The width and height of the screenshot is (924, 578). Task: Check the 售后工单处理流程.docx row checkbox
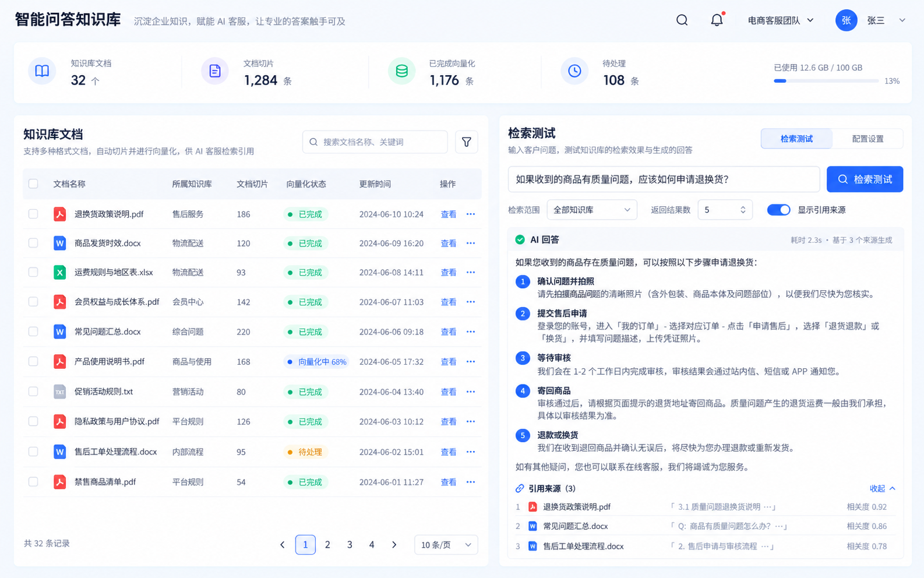pos(33,452)
